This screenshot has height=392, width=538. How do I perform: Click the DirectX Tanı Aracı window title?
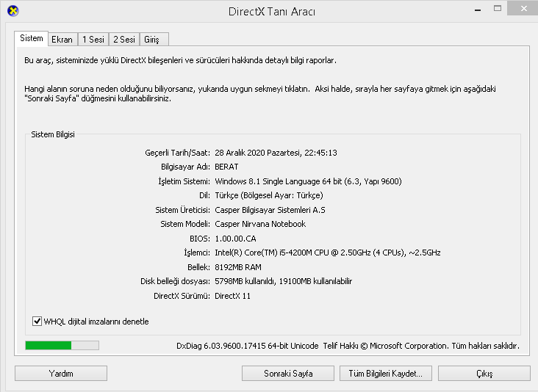point(272,11)
